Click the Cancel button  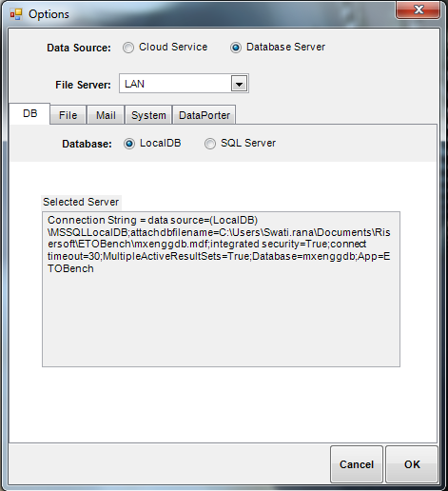[x=357, y=464]
